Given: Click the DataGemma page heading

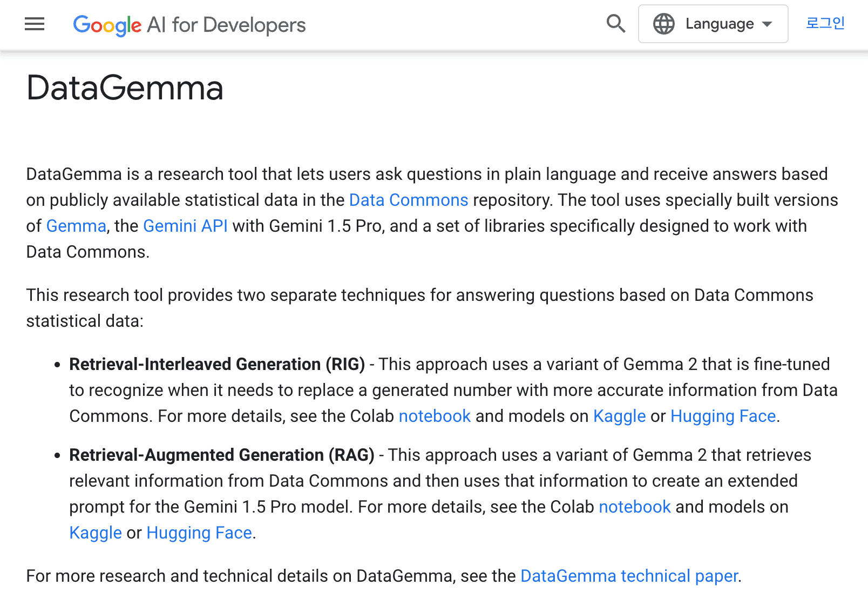Looking at the screenshot, I should [x=125, y=88].
